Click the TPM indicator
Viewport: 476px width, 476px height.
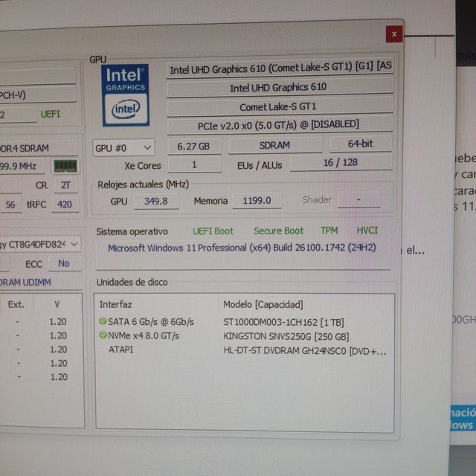click(329, 231)
